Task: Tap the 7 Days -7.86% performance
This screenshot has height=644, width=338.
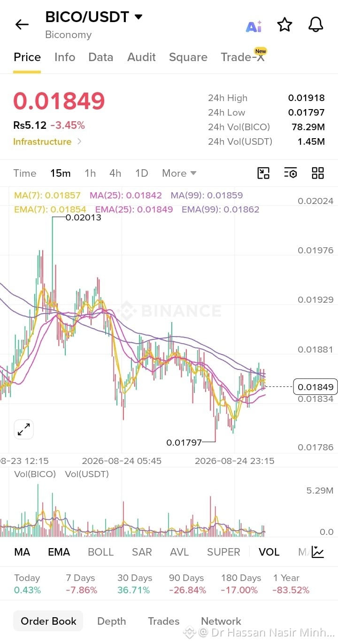Action: coord(81,584)
